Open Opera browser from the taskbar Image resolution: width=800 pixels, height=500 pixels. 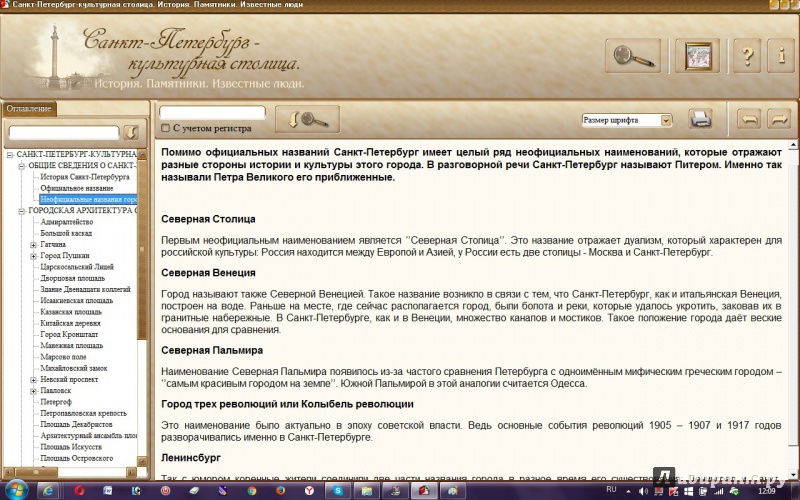[x=79, y=491]
